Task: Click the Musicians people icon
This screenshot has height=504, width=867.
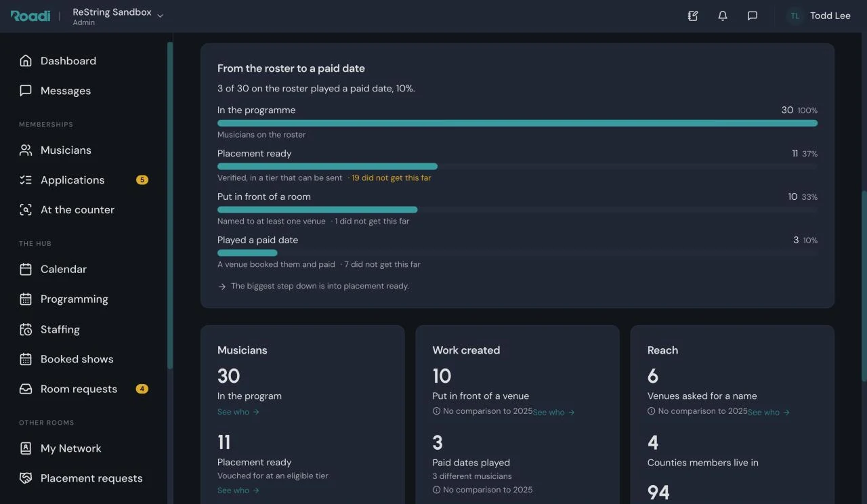Action: point(26,150)
